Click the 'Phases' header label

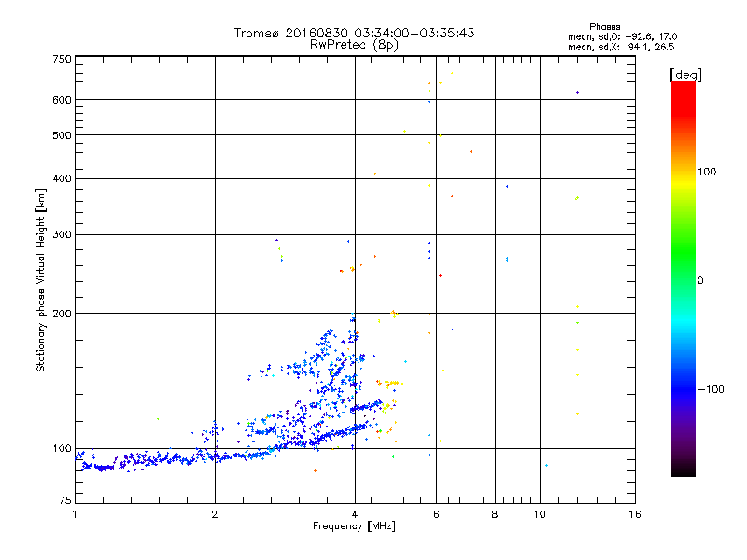[x=604, y=27]
